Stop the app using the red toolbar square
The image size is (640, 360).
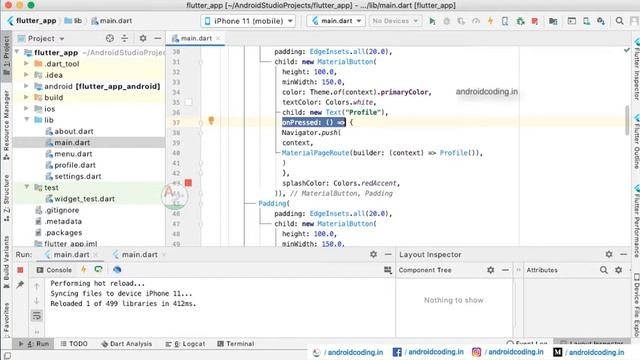[x=534, y=21]
